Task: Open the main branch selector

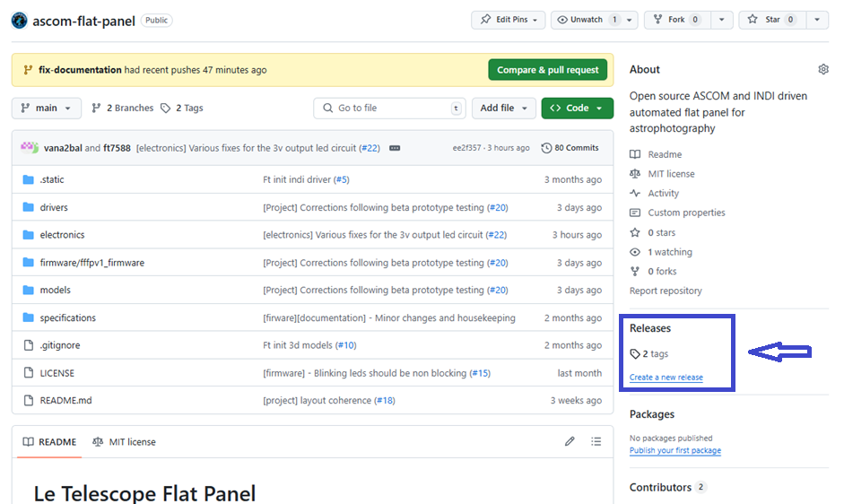Action: [47, 109]
